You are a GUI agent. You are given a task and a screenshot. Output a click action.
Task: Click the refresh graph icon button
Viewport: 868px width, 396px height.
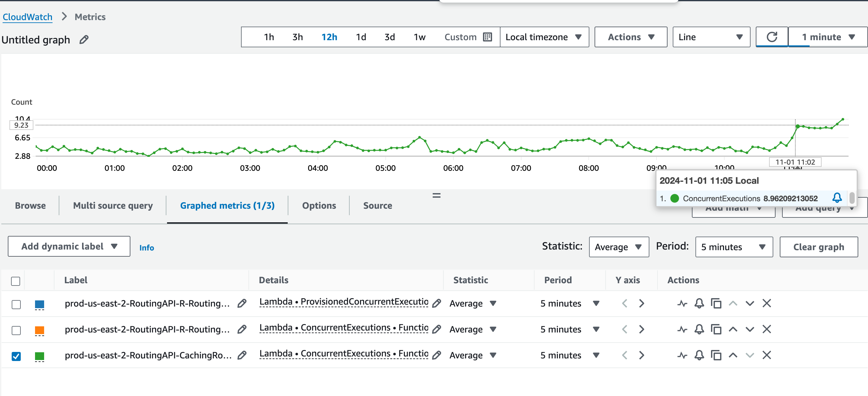coord(772,37)
